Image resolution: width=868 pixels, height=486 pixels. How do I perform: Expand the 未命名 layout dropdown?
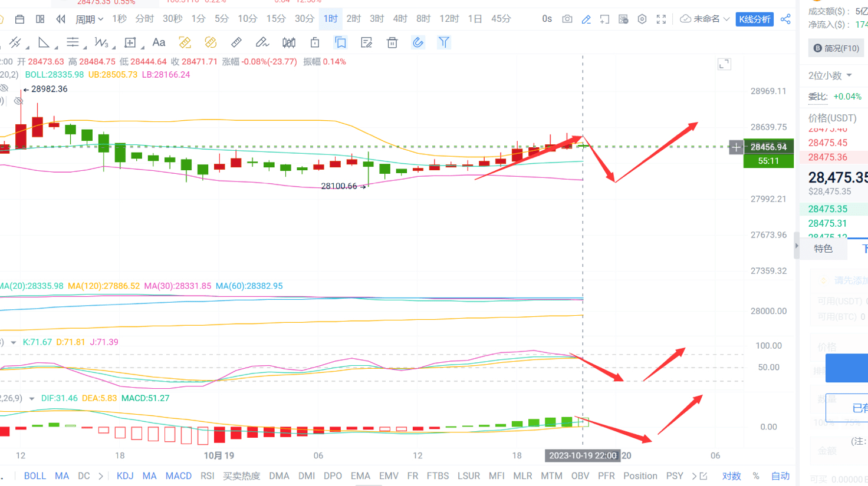(706, 18)
